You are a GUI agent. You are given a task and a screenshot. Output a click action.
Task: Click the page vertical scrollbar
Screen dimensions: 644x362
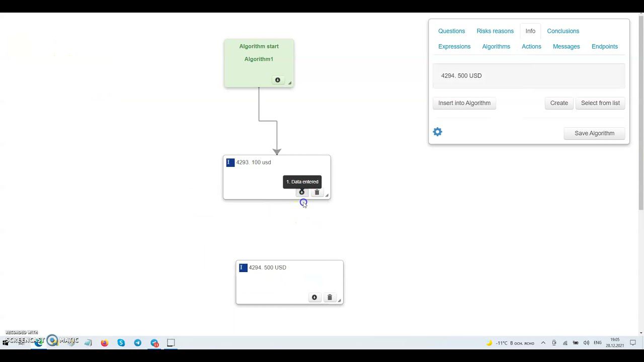point(640,113)
